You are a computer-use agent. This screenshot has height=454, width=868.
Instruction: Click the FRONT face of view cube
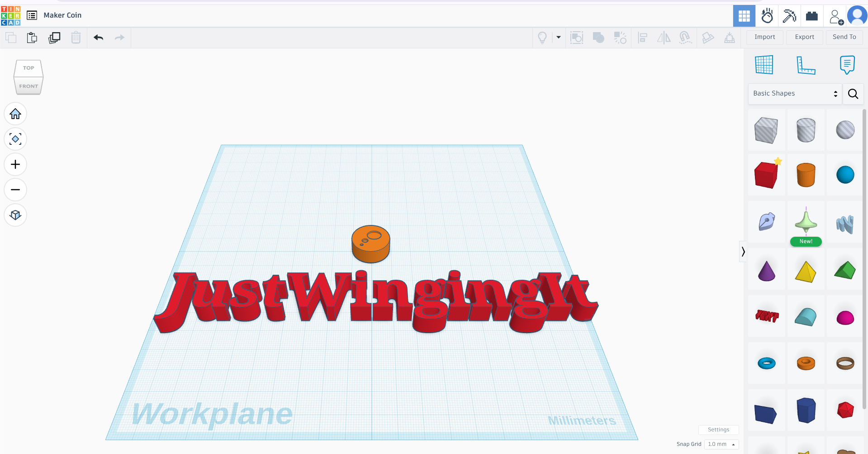(28, 86)
